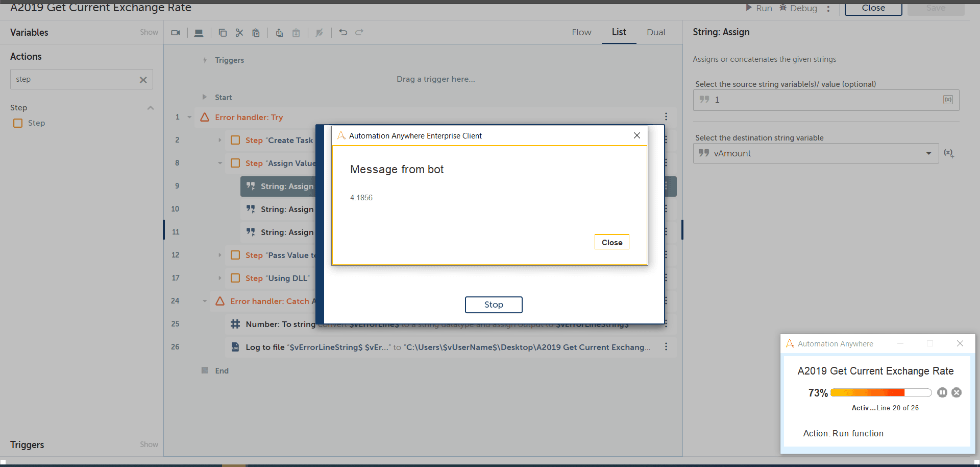Switch to the Dual view tab
980x467 pixels.
click(x=656, y=32)
